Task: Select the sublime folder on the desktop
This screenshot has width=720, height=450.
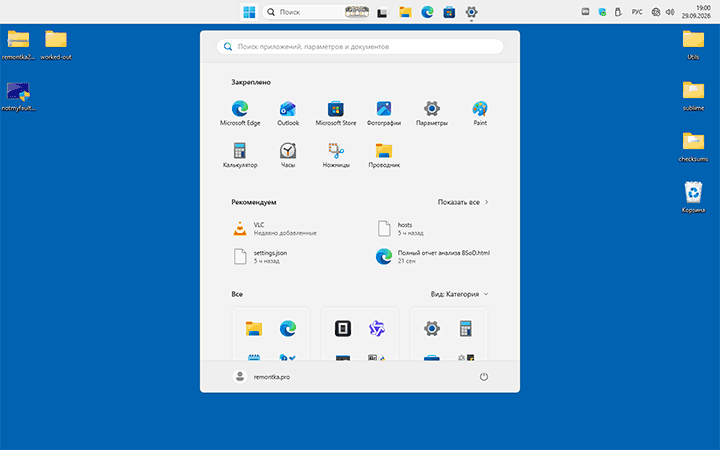Action: pos(693,96)
